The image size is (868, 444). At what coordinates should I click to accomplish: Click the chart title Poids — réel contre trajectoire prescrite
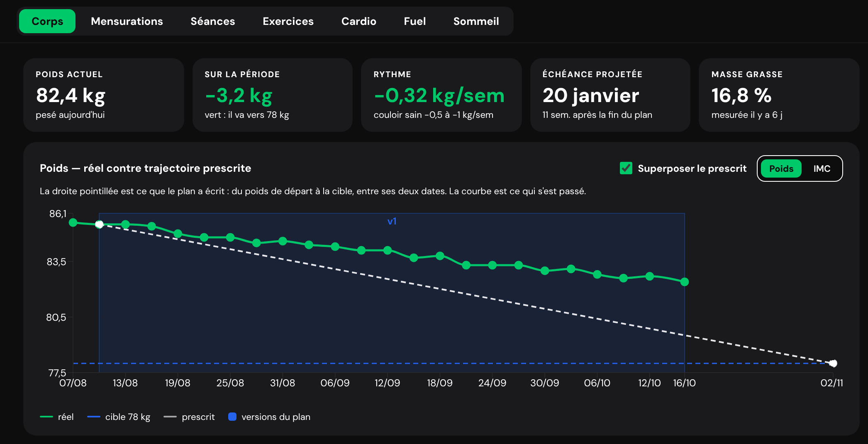coord(146,168)
